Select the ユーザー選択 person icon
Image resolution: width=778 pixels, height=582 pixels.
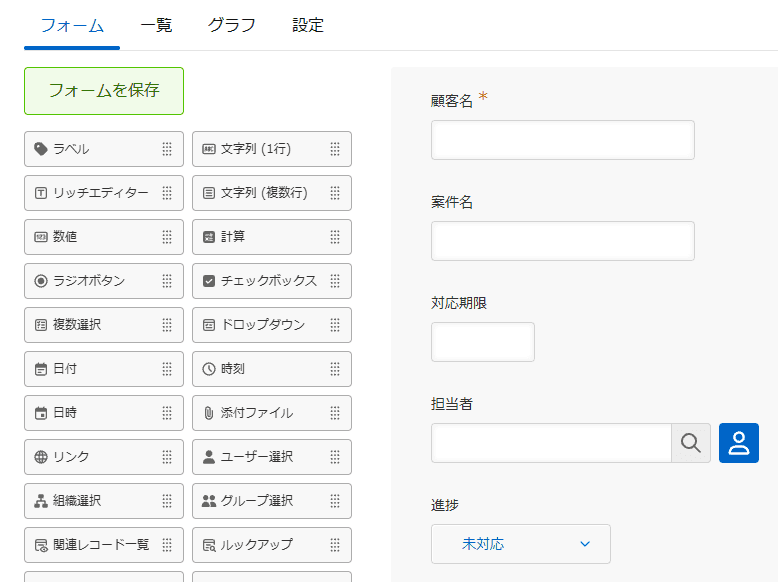(x=209, y=457)
